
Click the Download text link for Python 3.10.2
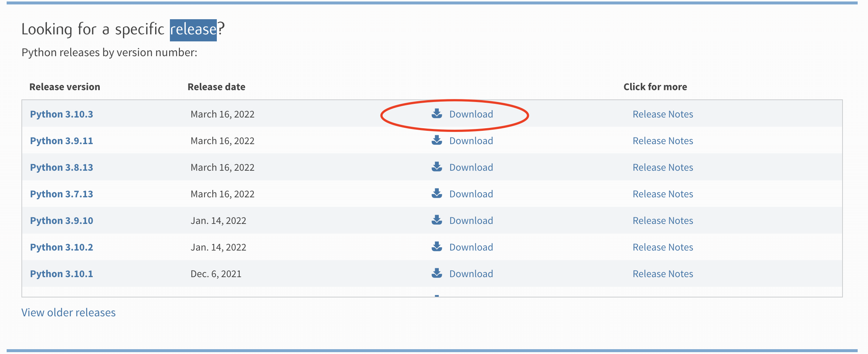pyautogui.click(x=471, y=247)
